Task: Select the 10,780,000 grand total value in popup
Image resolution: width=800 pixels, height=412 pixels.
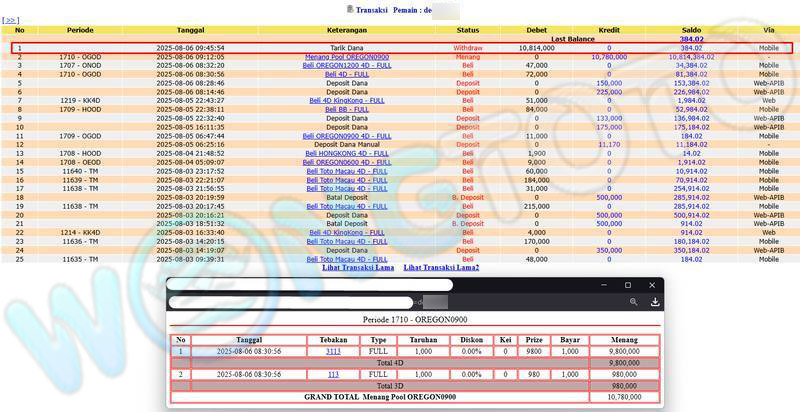Action: (623, 397)
